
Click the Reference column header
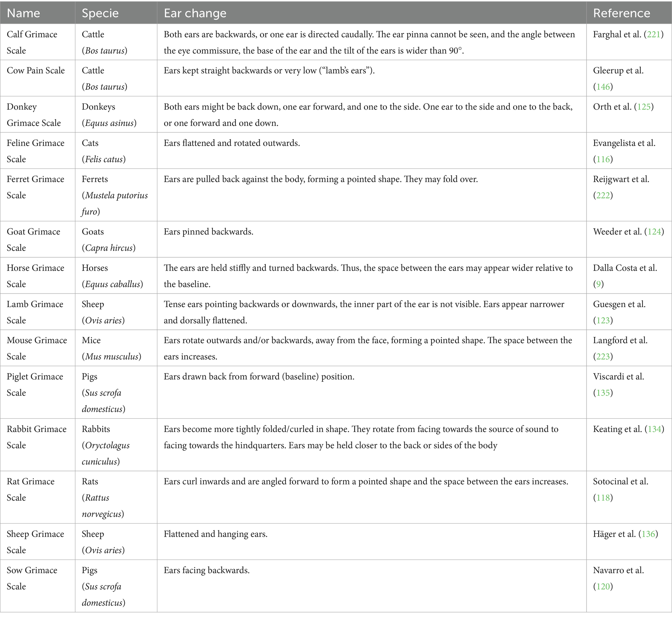coord(622,13)
